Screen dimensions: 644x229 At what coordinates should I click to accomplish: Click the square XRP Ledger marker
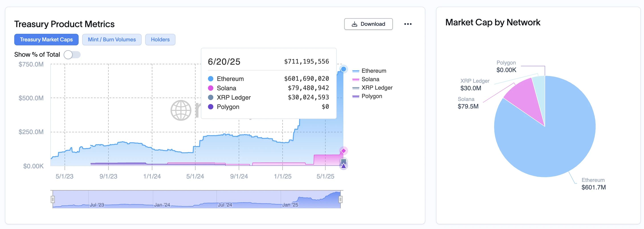(x=344, y=161)
